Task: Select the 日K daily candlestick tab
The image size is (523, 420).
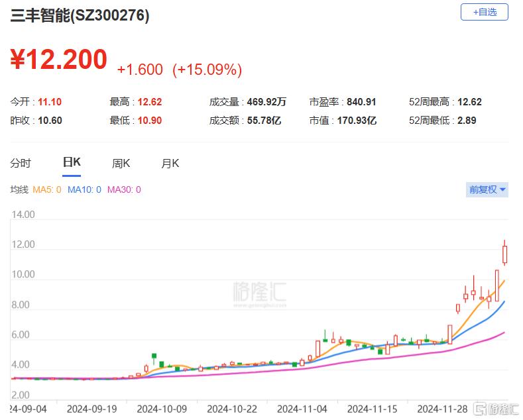Action: click(x=72, y=162)
